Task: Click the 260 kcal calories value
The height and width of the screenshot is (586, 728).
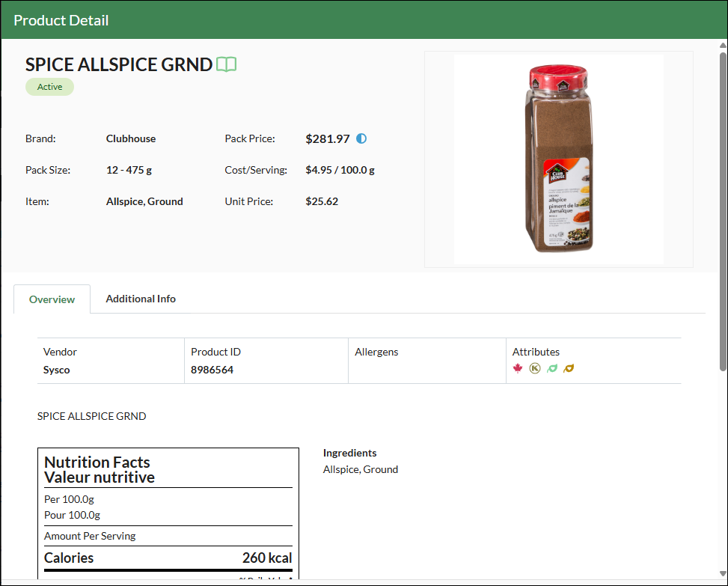Action: 267,558
